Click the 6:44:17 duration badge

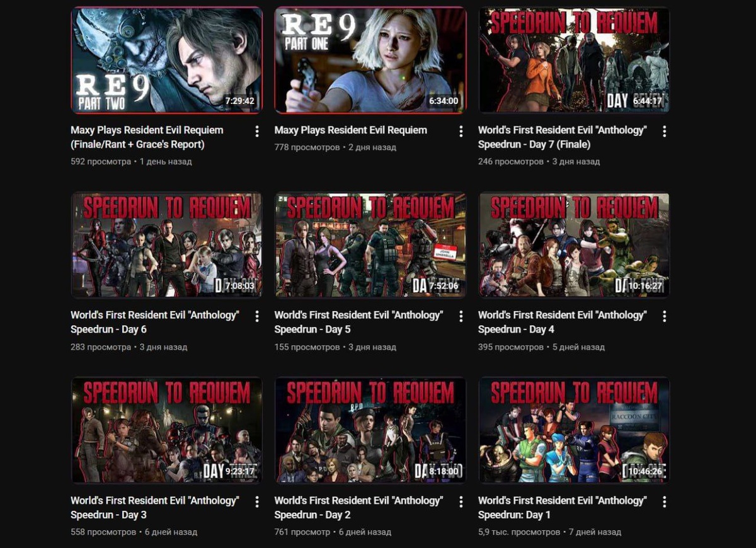tap(647, 101)
